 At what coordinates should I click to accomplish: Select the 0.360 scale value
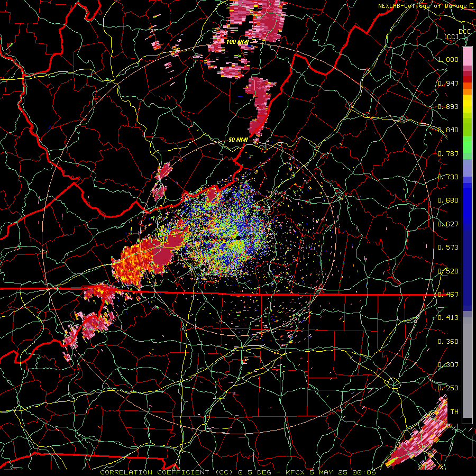pos(448,342)
